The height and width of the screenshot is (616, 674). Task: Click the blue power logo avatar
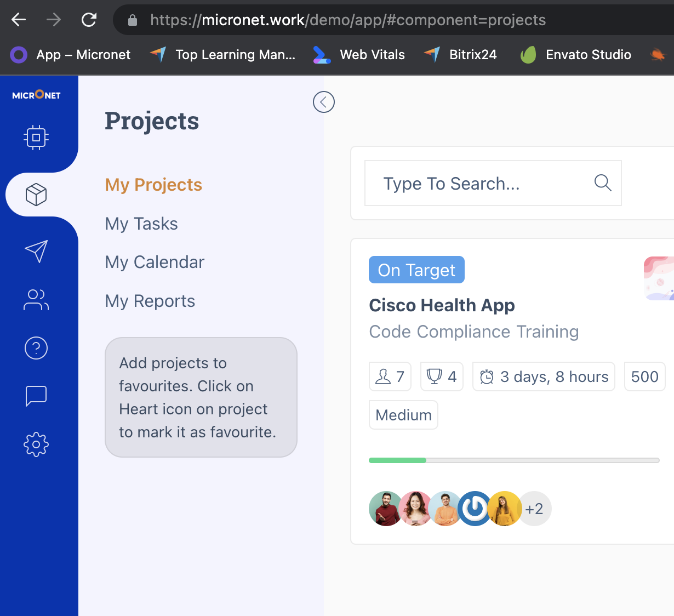[475, 509]
